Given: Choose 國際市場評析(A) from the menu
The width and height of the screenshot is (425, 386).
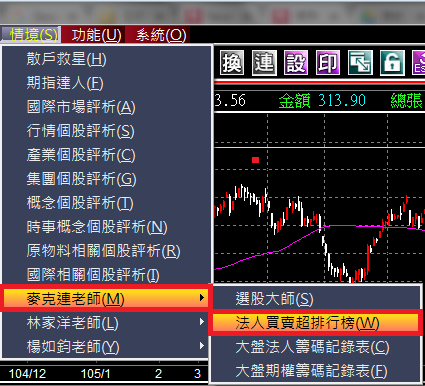Looking at the screenshot, I should [107, 107].
